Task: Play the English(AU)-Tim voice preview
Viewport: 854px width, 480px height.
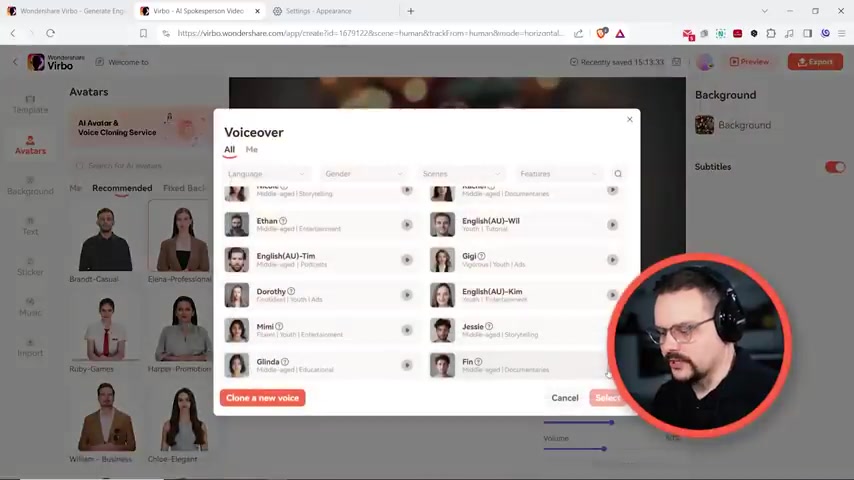Action: click(x=407, y=260)
